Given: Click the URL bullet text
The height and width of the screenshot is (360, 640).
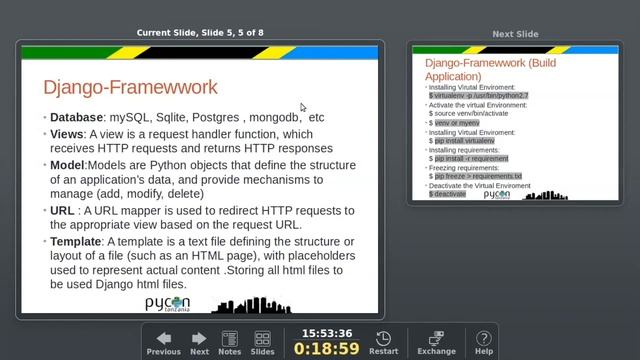Looking at the screenshot, I should pyautogui.click(x=202, y=218).
